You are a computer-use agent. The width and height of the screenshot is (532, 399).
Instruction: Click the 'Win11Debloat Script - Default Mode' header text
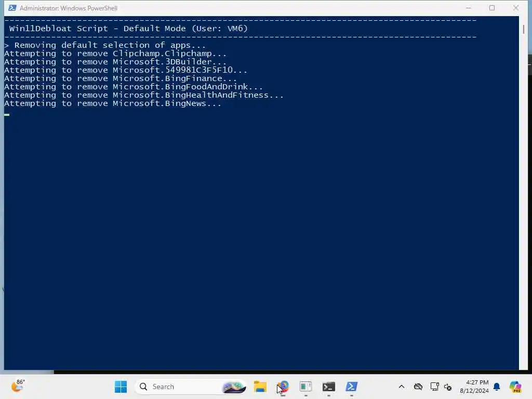pyautogui.click(x=129, y=29)
